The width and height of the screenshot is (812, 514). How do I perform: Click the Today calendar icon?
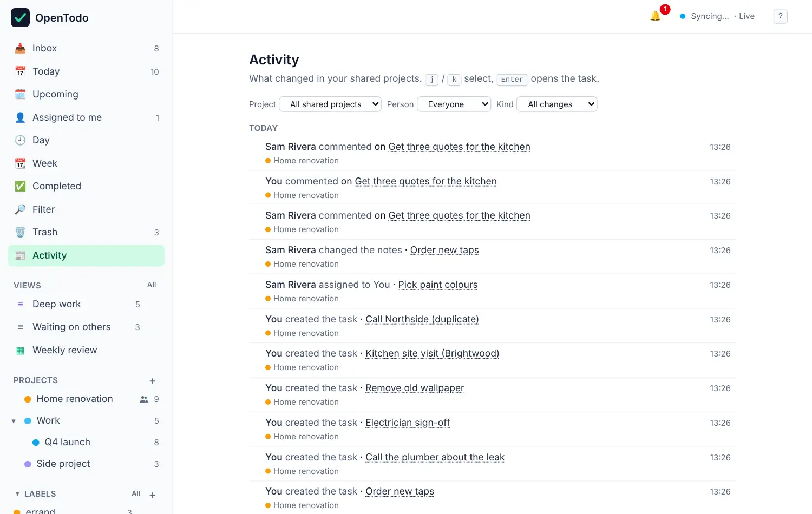[20, 71]
